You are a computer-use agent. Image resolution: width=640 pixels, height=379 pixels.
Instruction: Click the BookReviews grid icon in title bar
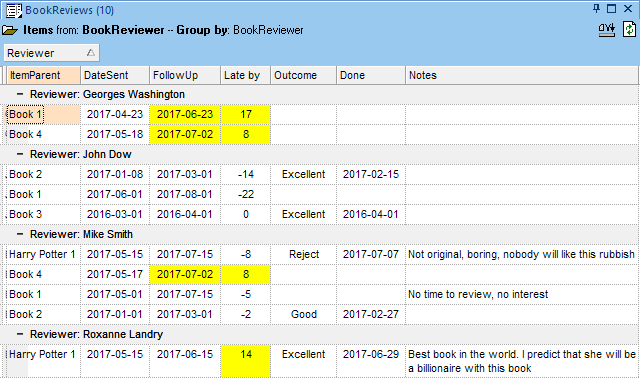14,10
